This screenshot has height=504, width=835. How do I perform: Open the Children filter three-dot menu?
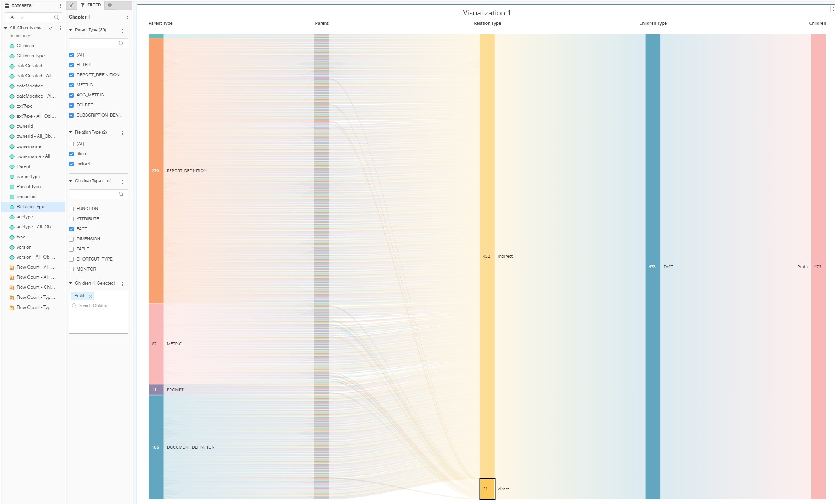click(x=122, y=284)
